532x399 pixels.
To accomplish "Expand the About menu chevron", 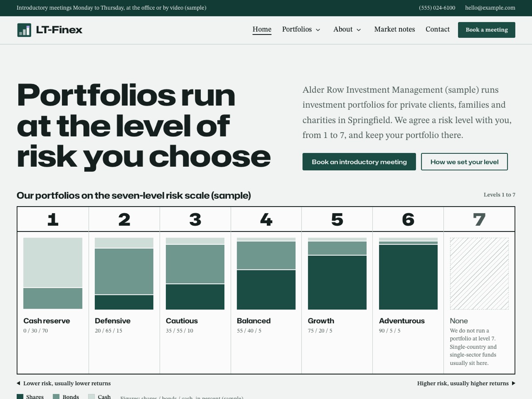I will pyautogui.click(x=359, y=30).
